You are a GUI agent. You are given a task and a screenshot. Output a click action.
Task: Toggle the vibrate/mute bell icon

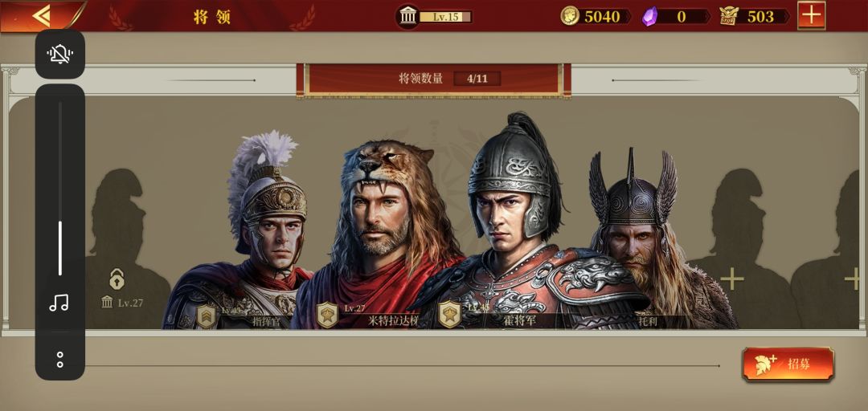click(x=59, y=55)
